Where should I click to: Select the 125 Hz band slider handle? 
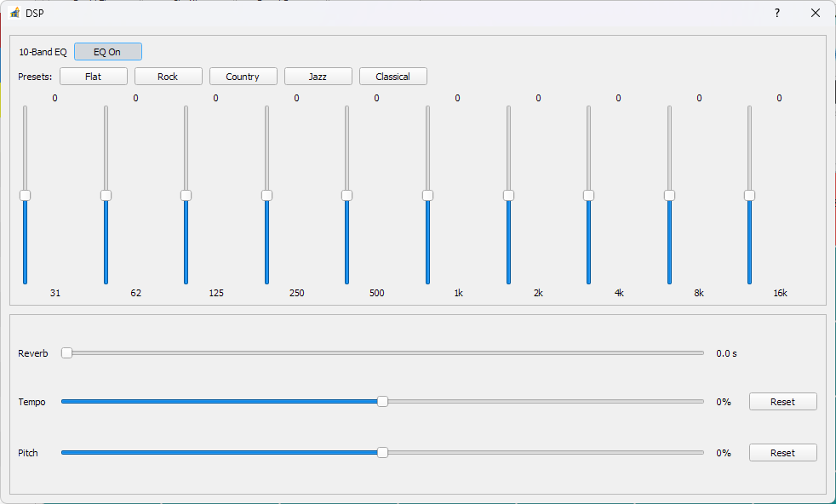[x=186, y=195]
